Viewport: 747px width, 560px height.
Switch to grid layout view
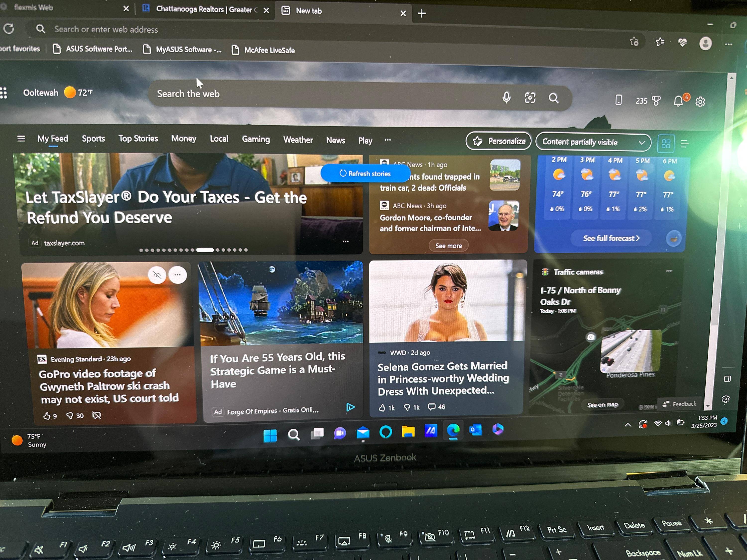coord(666,144)
